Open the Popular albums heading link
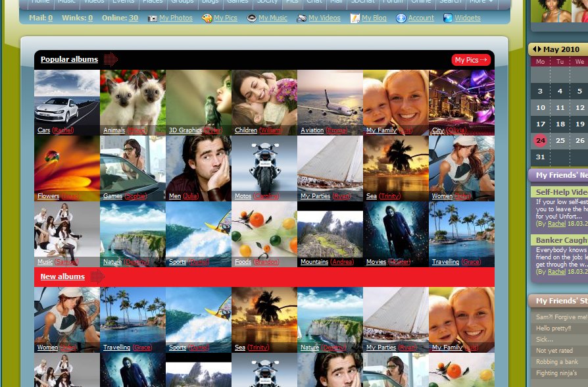Screen dimensions: 588x387 coord(69,59)
